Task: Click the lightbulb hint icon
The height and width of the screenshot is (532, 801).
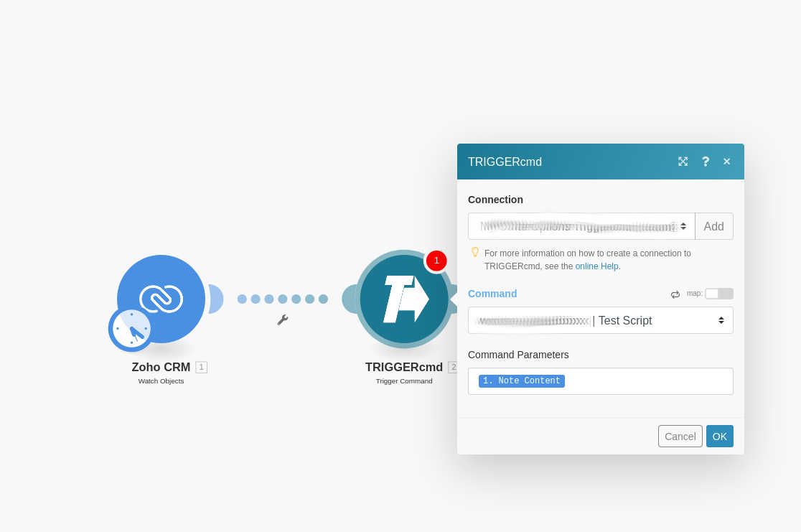Action: [475, 252]
